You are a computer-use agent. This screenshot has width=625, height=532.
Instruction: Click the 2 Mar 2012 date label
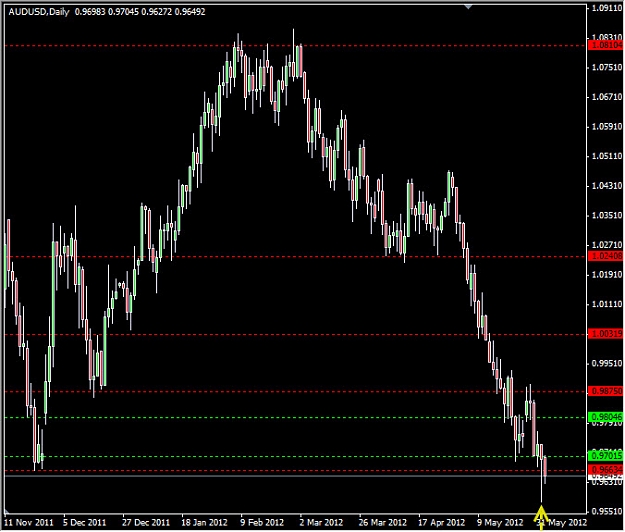pos(321,522)
